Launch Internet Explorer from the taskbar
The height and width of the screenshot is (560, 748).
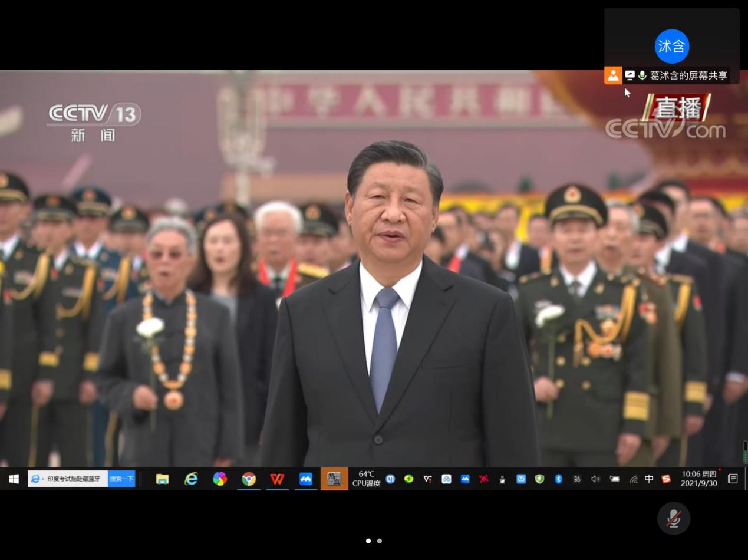(191, 479)
